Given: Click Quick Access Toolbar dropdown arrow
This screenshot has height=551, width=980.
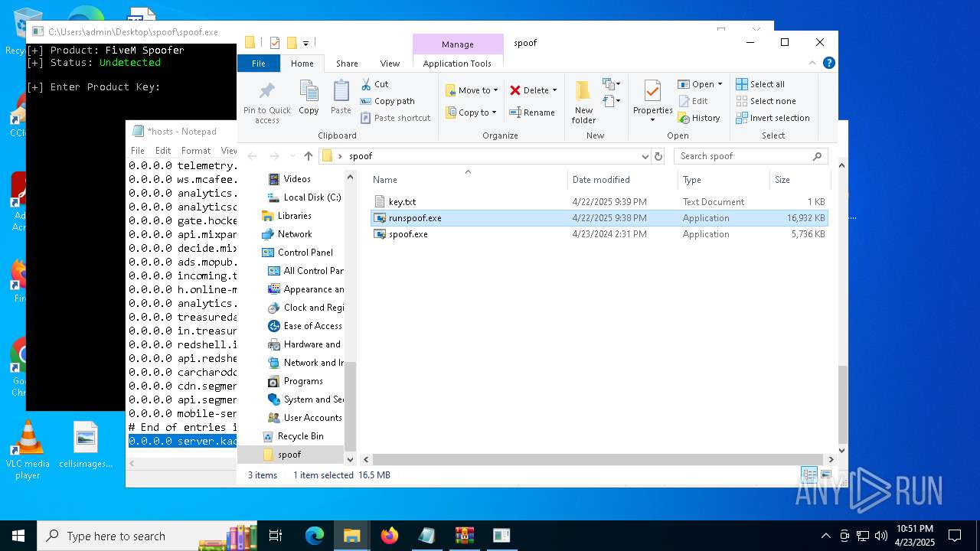Looking at the screenshot, I should [x=305, y=43].
